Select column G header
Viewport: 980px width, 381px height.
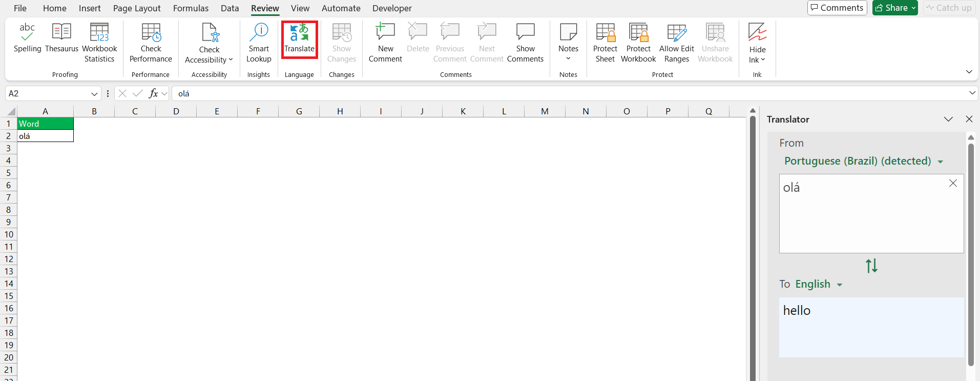pos(299,111)
